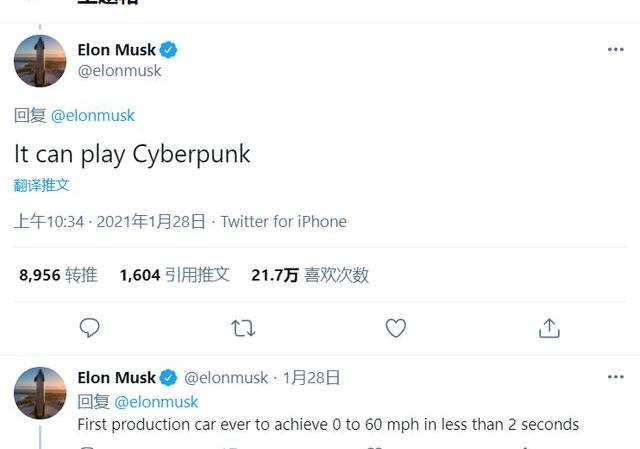Like the Cyberpunk tweet with heart icon
The image size is (640, 449).
click(396, 328)
